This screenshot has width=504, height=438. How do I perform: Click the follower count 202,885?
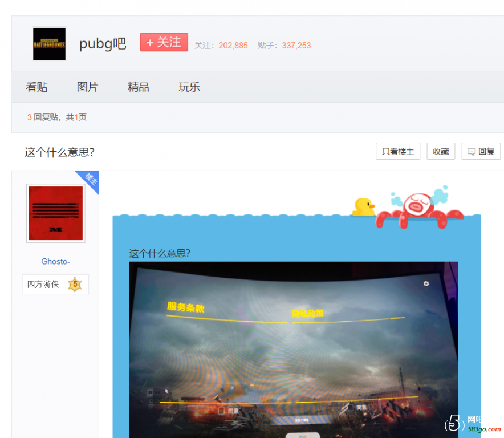click(233, 46)
